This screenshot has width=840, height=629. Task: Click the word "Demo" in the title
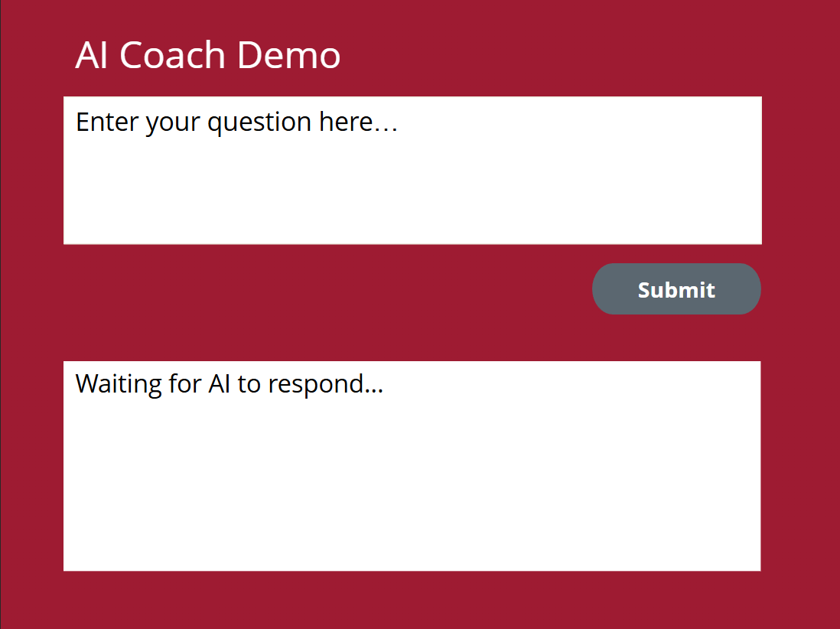[x=288, y=56]
